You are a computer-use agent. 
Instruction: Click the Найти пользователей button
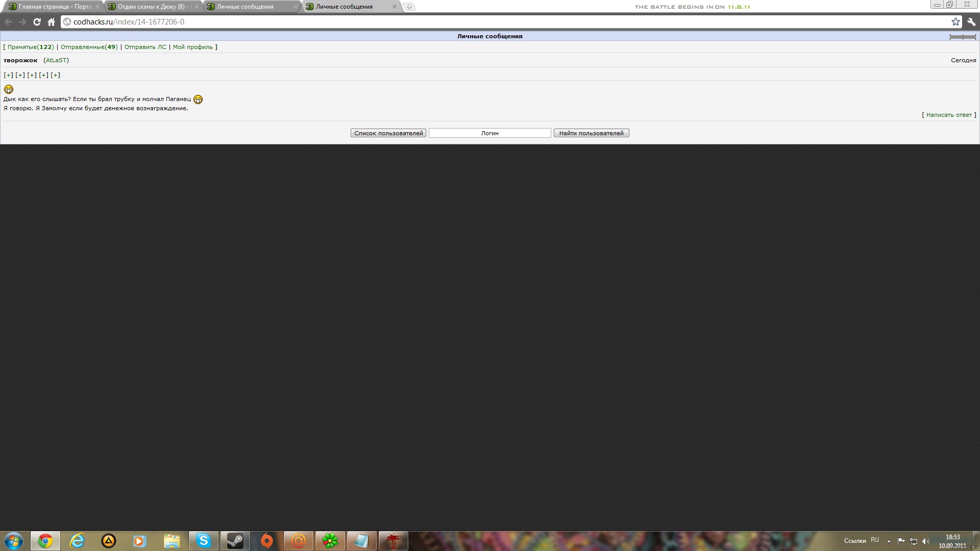click(592, 133)
